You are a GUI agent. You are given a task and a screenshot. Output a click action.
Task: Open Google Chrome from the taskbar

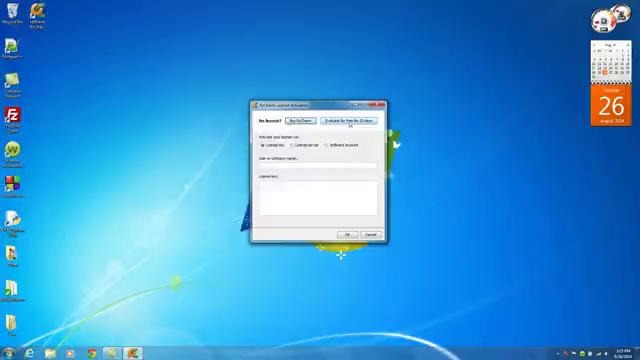92,353
